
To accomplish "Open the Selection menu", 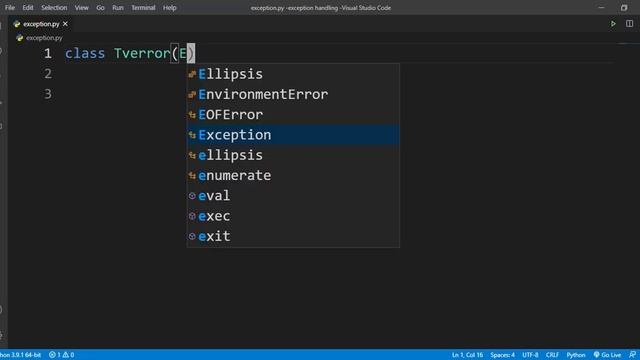I will pyautogui.click(x=54, y=8).
